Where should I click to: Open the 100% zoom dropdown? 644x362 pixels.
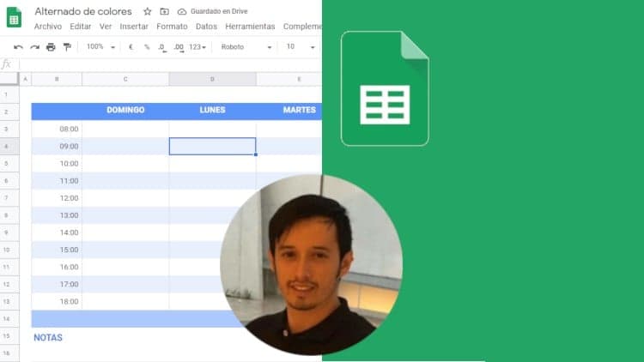(x=100, y=47)
